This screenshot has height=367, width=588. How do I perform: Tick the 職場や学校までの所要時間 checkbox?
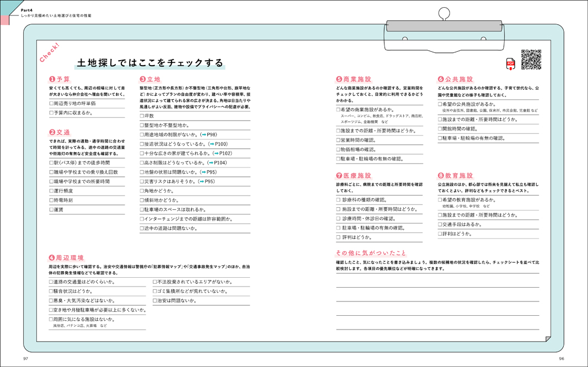tap(51, 182)
